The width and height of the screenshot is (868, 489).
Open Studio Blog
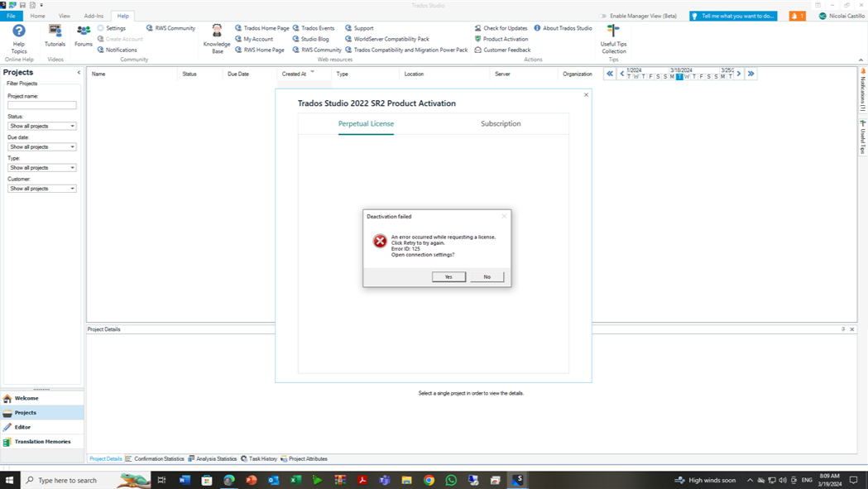point(310,40)
